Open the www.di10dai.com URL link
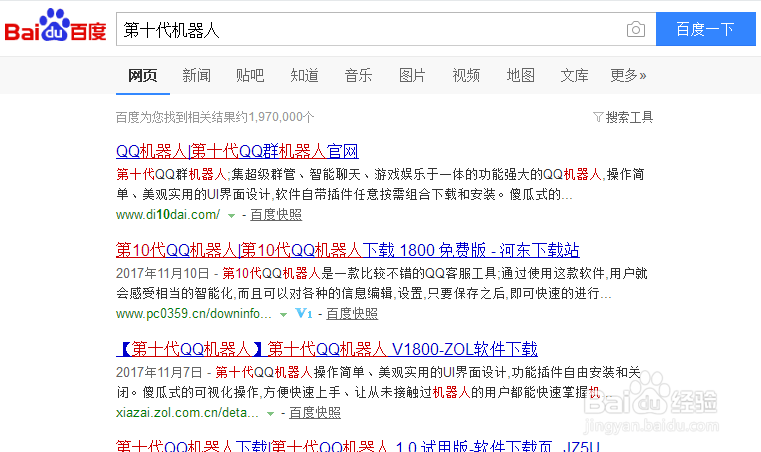 click(x=168, y=215)
